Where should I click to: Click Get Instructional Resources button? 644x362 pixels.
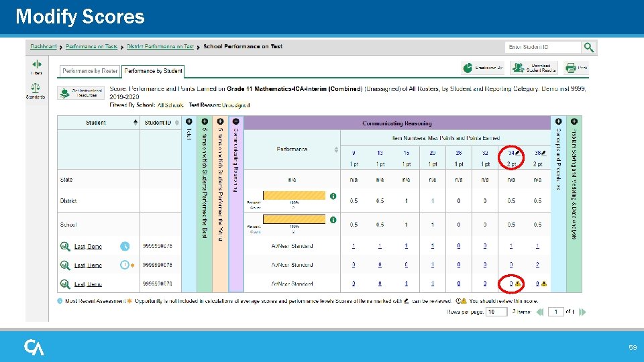pyautogui.click(x=80, y=93)
